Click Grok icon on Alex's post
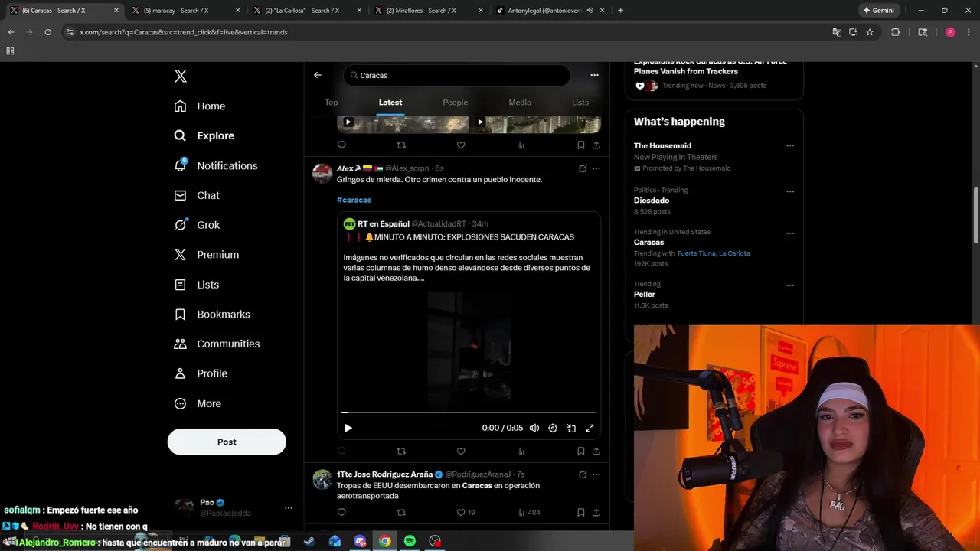The image size is (980, 551). tap(583, 168)
